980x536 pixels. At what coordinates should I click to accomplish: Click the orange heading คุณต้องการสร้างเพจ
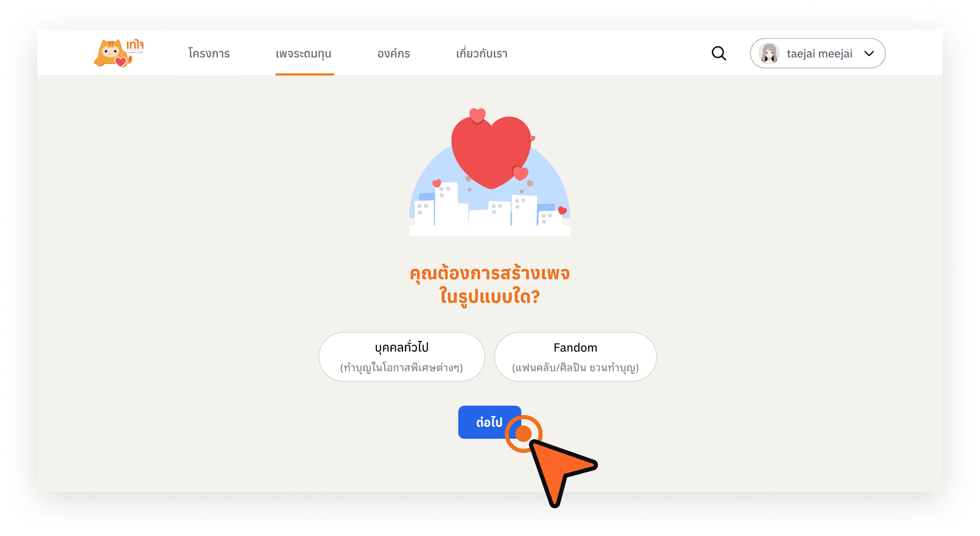pos(490,273)
